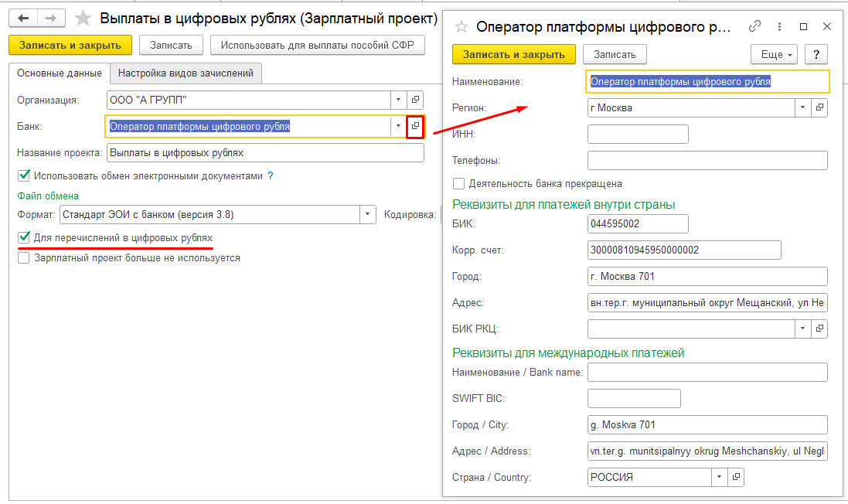Open help with the question mark button

click(x=816, y=54)
